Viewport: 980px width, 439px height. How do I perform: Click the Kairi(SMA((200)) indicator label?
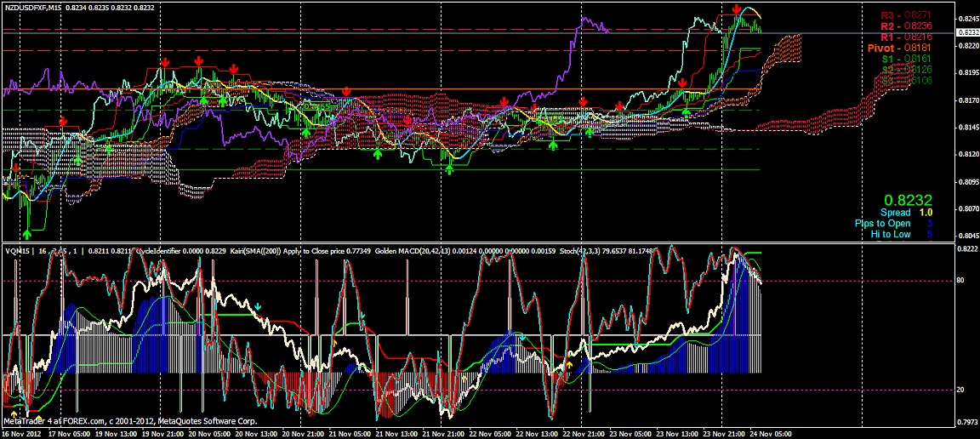pyautogui.click(x=257, y=251)
